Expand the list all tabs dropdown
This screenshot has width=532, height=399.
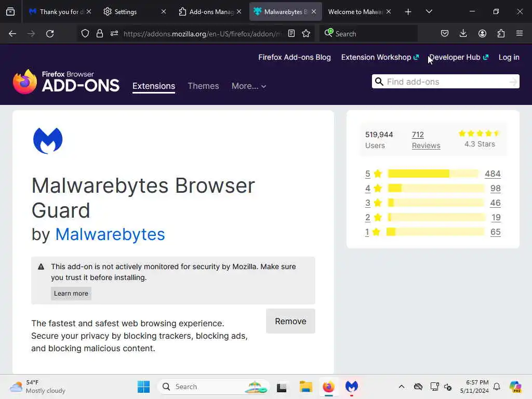(429, 12)
